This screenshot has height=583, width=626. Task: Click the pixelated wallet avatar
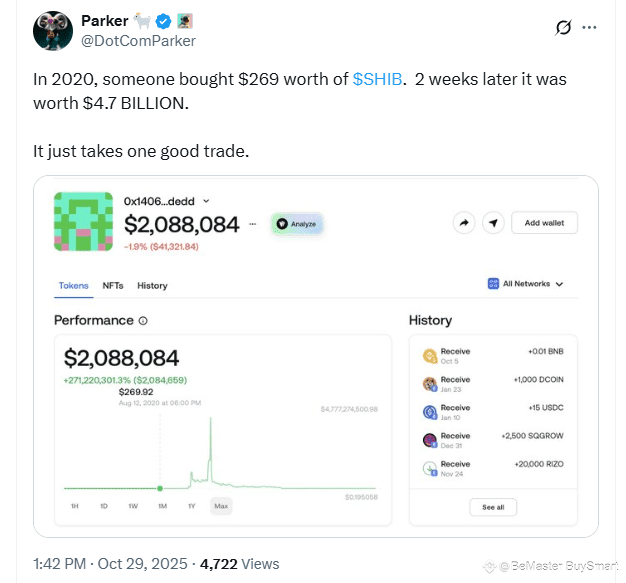click(x=83, y=222)
